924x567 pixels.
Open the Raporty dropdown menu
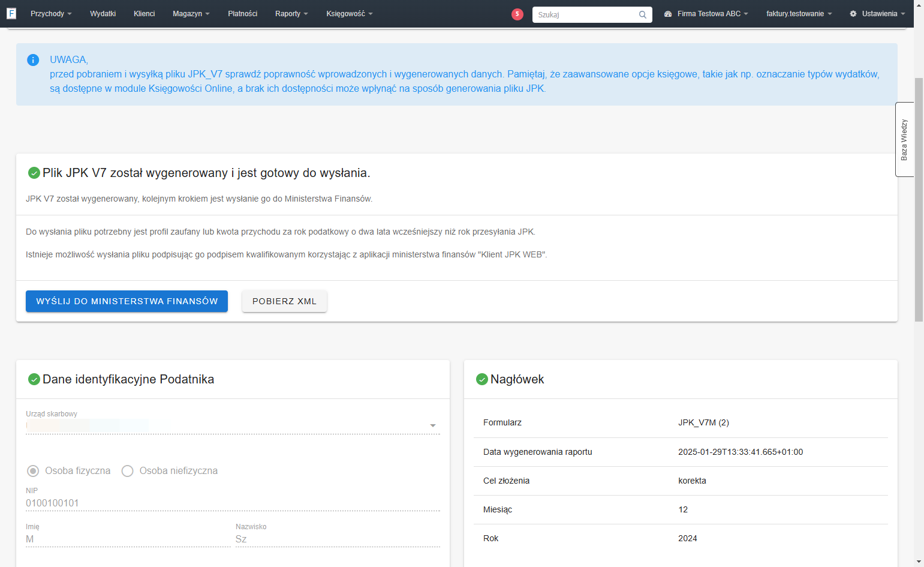click(291, 14)
